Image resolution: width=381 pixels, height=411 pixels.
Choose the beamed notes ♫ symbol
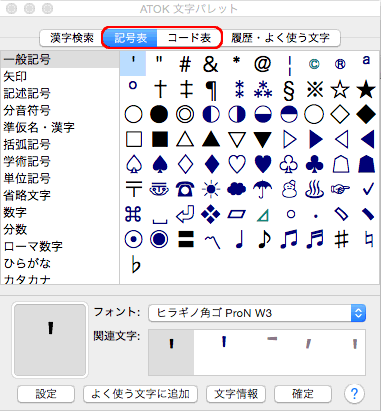click(x=289, y=239)
